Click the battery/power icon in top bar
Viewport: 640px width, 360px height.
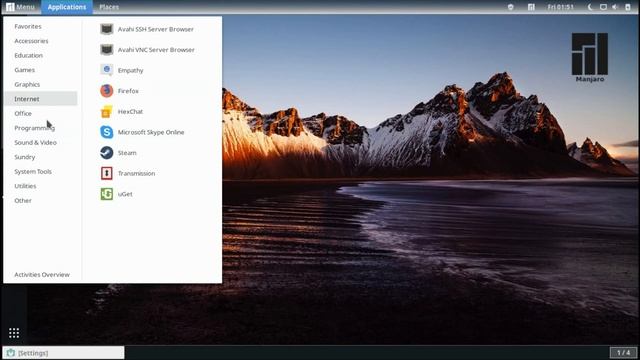[628, 7]
